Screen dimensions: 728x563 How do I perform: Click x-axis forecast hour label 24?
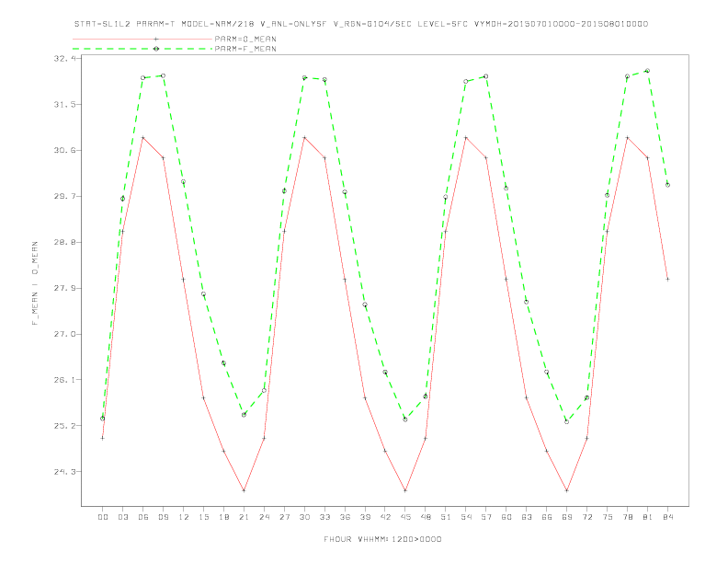click(264, 517)
